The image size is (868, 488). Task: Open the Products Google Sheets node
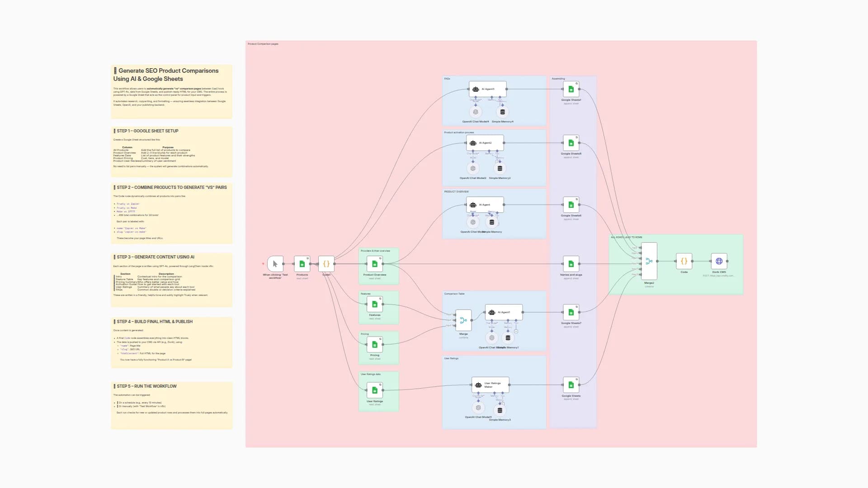(302, 263)
